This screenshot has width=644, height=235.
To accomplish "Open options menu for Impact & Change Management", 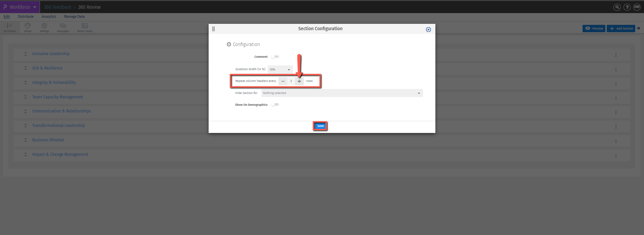I will (x=616, y=156).
